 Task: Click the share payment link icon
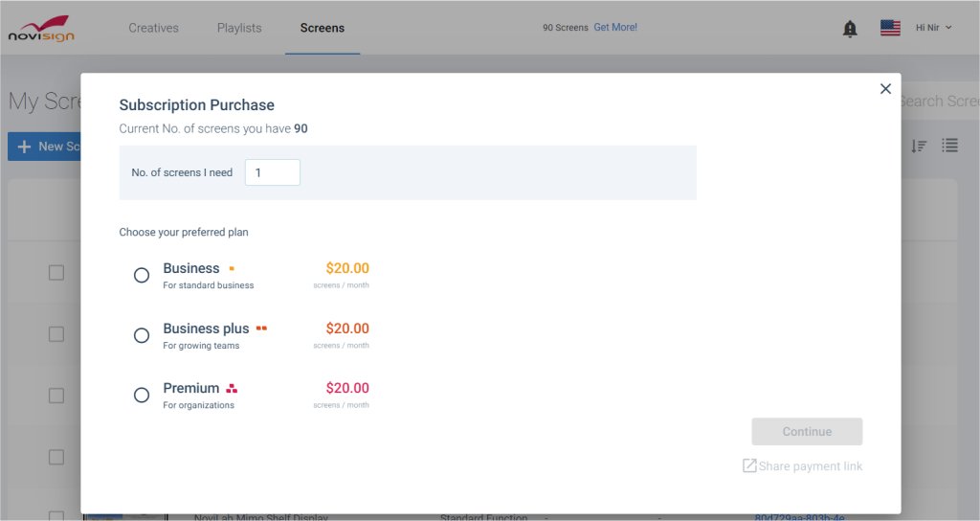[748, 465]
